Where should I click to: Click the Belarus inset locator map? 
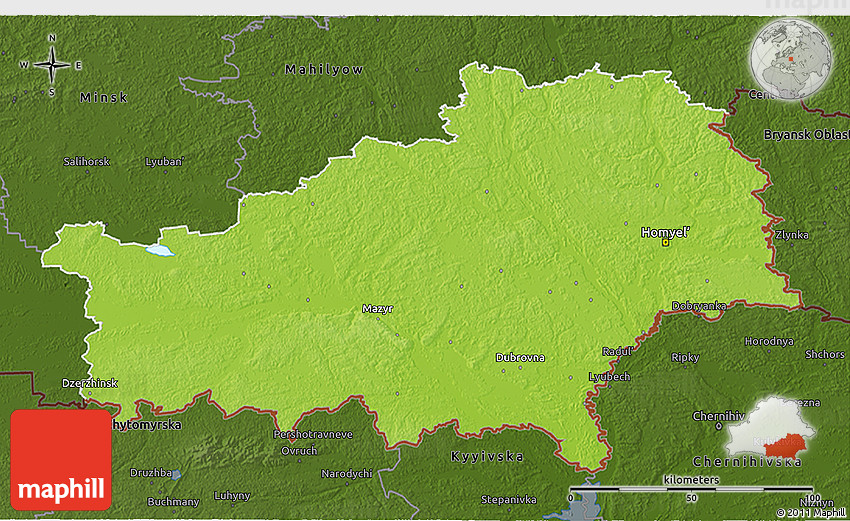770,435
